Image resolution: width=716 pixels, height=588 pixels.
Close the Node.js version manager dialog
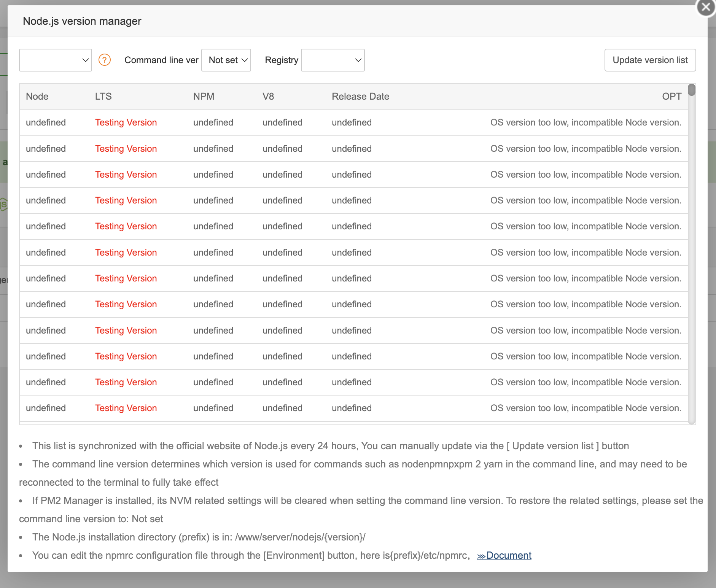pyautogui.click(x=706, y=7)
